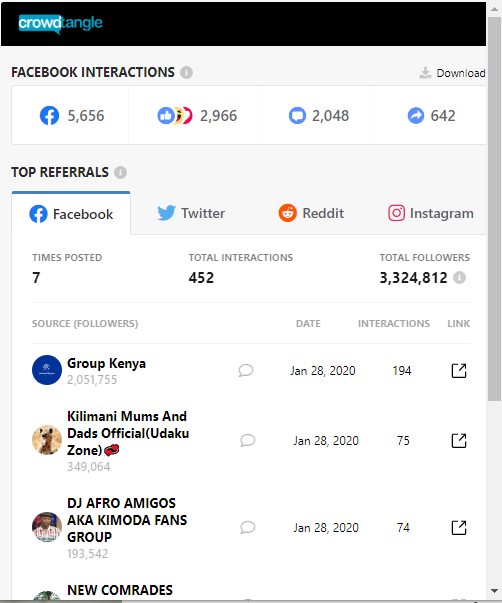
Task: Click the vertical scrollbar thumb
Action: pos(495,209)
